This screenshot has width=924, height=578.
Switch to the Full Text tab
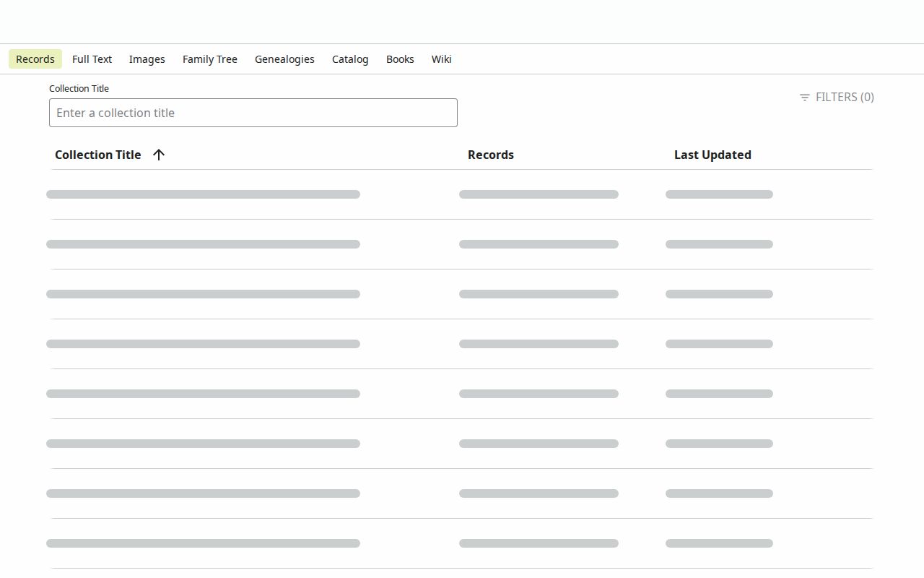pyautogui.click(x=92, y=59)
